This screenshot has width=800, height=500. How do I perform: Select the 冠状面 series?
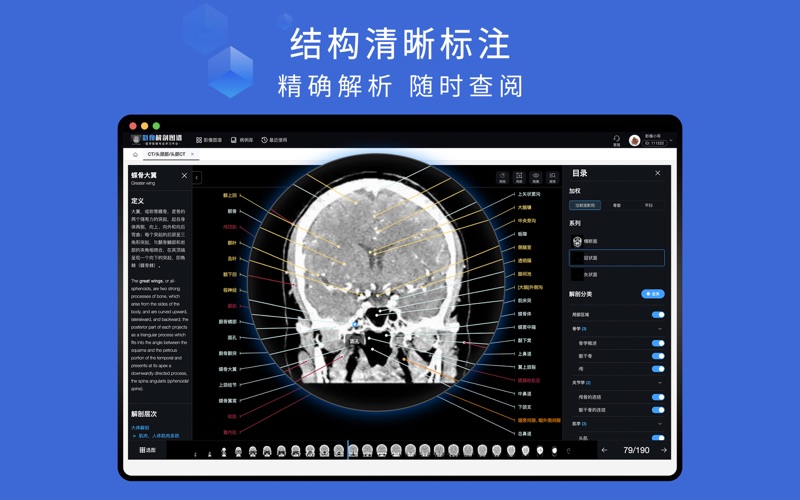click(x=616, y=258)
